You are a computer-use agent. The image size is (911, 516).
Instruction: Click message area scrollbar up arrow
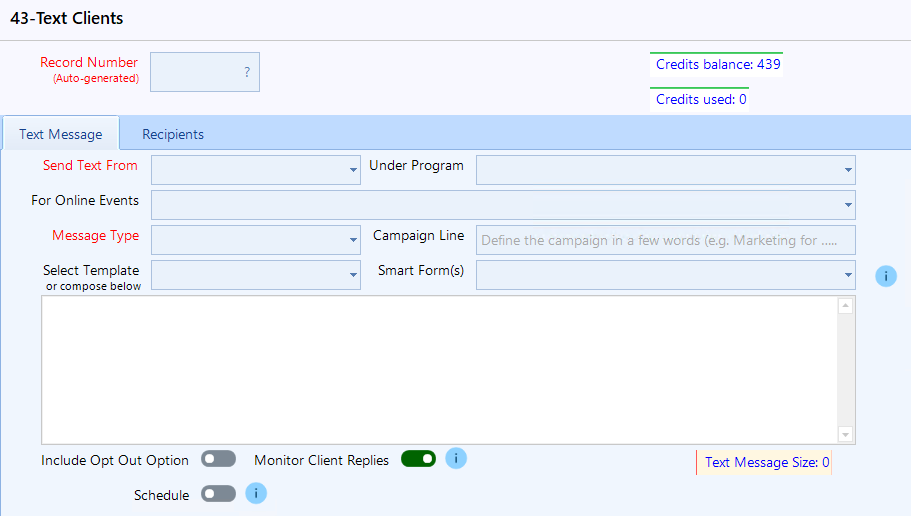846,306
